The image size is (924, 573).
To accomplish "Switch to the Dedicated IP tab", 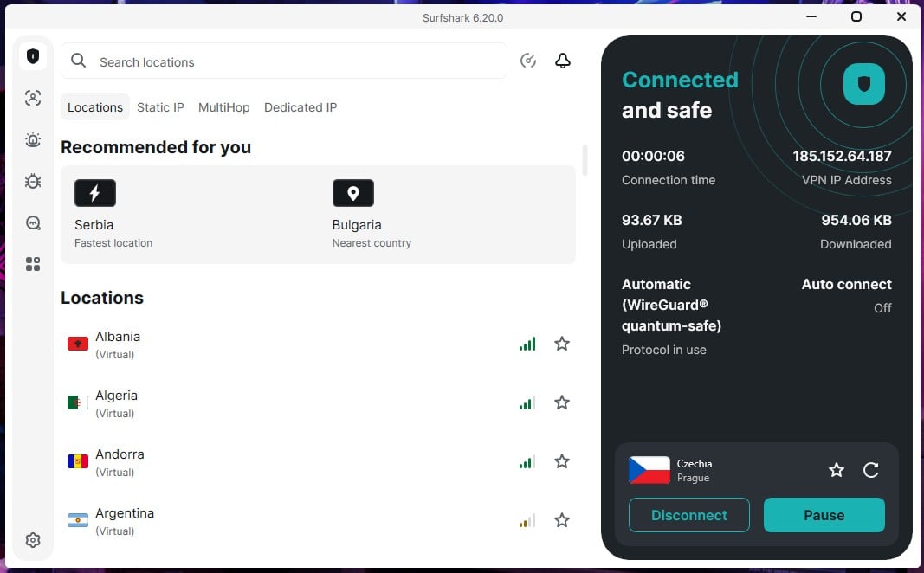I will point(300,107).
